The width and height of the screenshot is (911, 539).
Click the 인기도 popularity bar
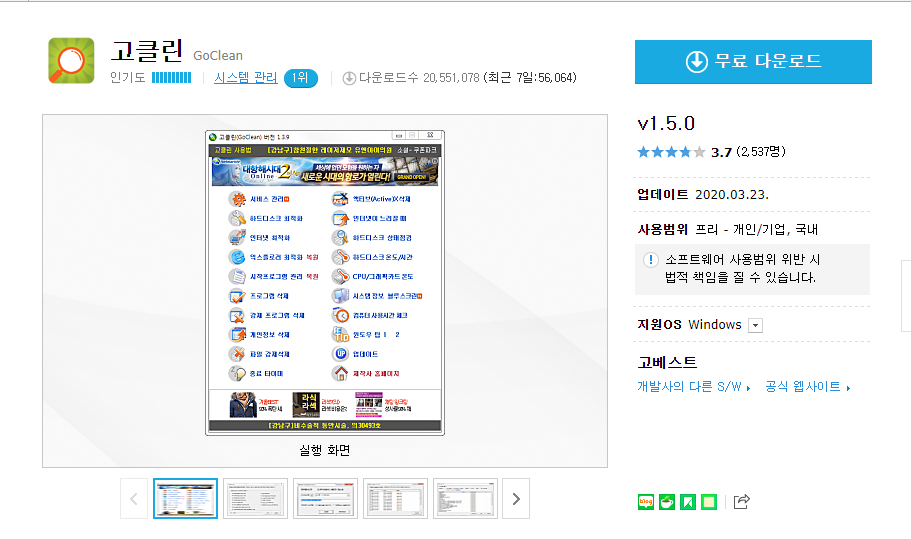[171, 77]
